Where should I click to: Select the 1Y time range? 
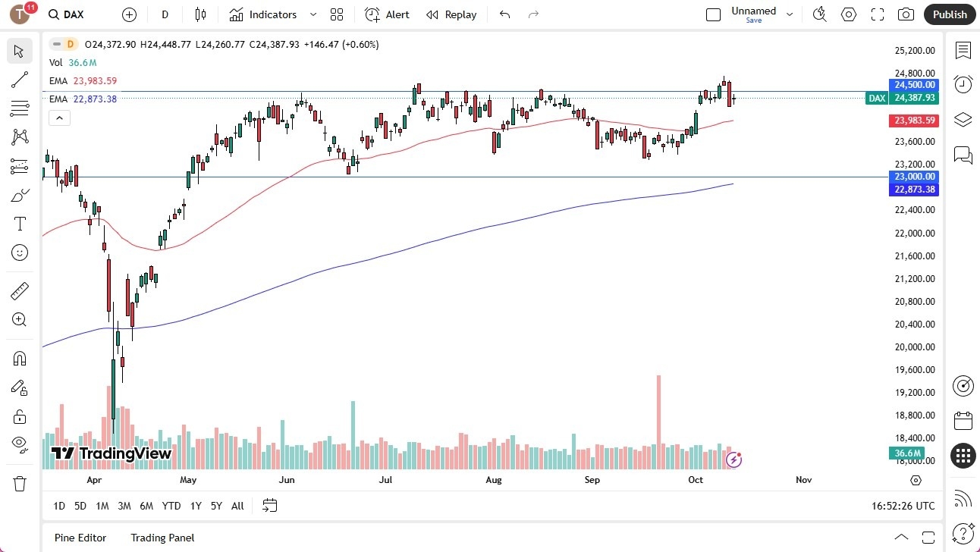coord(195,506)
